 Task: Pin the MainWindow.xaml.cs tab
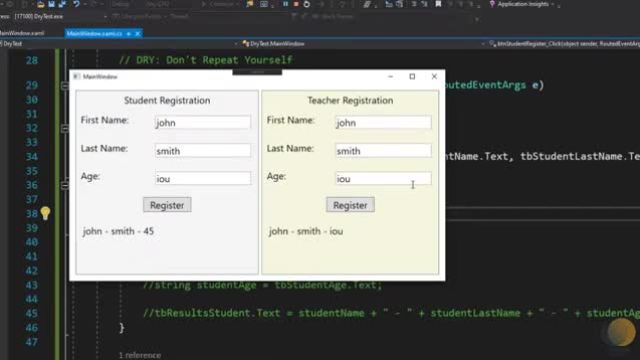pyautogui.click(x=129, y=33)
